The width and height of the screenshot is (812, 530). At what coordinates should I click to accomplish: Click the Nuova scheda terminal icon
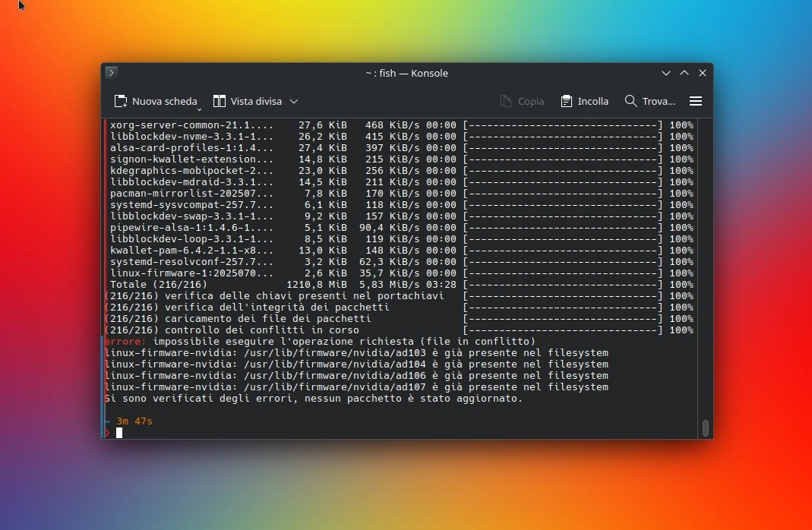coord(120,100)
